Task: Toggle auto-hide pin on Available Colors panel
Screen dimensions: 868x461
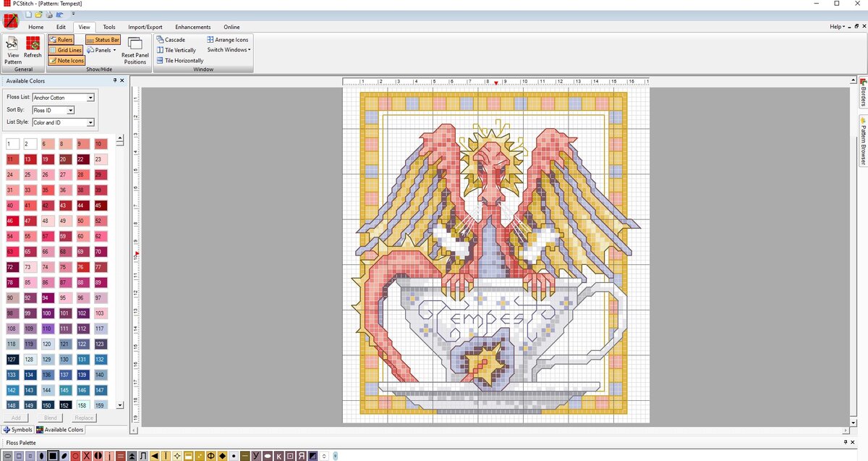Action: [x=115, y=81]
